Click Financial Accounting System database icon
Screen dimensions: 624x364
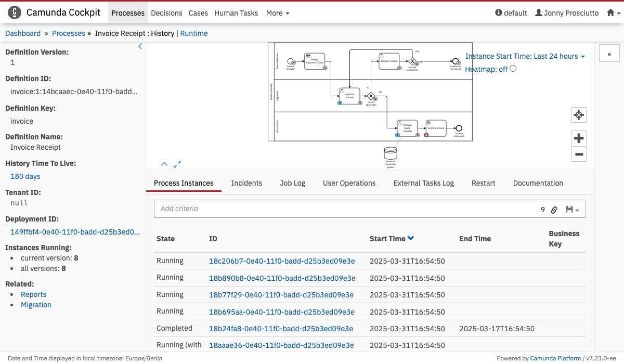(390, 153)
